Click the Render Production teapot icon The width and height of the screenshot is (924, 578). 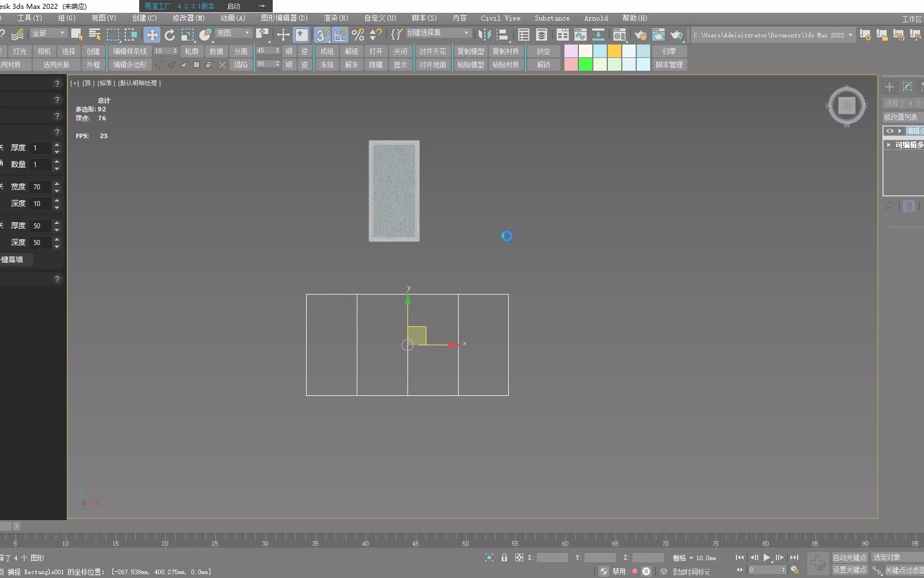676,35
